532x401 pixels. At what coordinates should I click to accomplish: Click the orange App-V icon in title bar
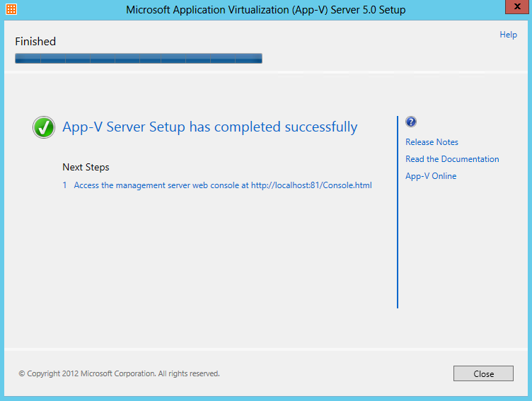[x=11, y=9]
